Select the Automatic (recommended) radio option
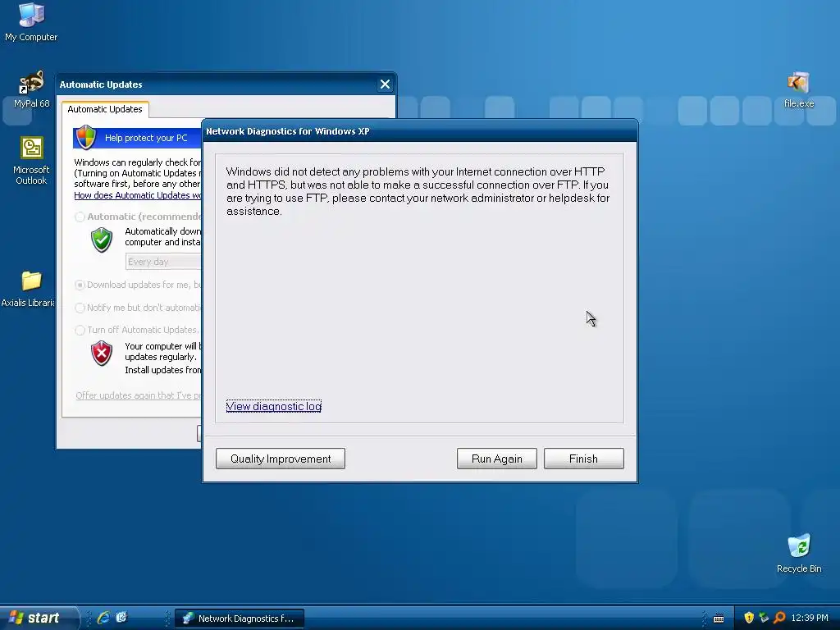 point(80,217)
